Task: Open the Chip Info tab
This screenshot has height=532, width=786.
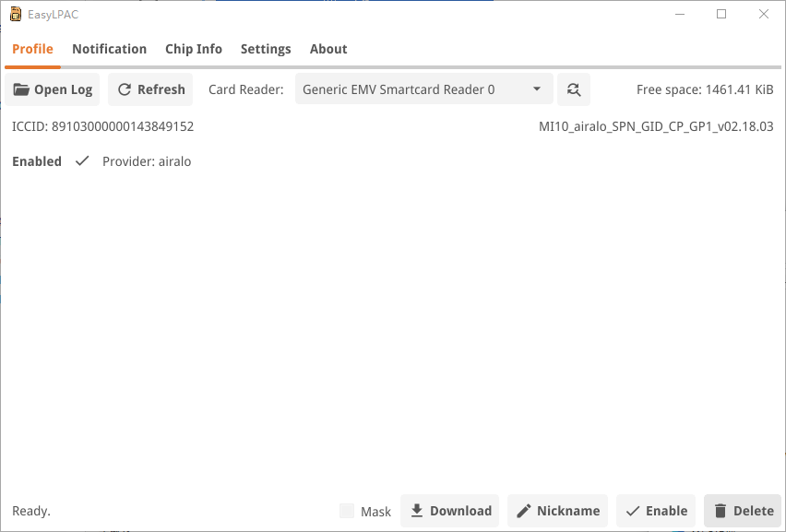Action: [x=194, y=49]
